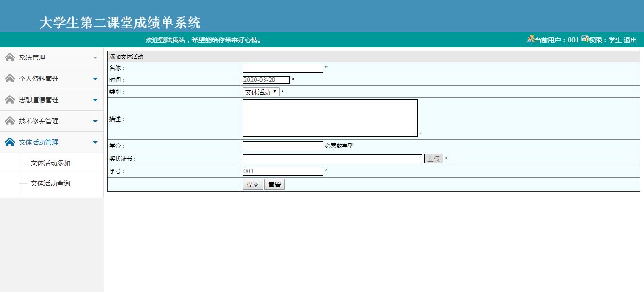The width and height of the screenshot is (644, 292).
Task: Click the 描述： row label
Action: point(117,119)
